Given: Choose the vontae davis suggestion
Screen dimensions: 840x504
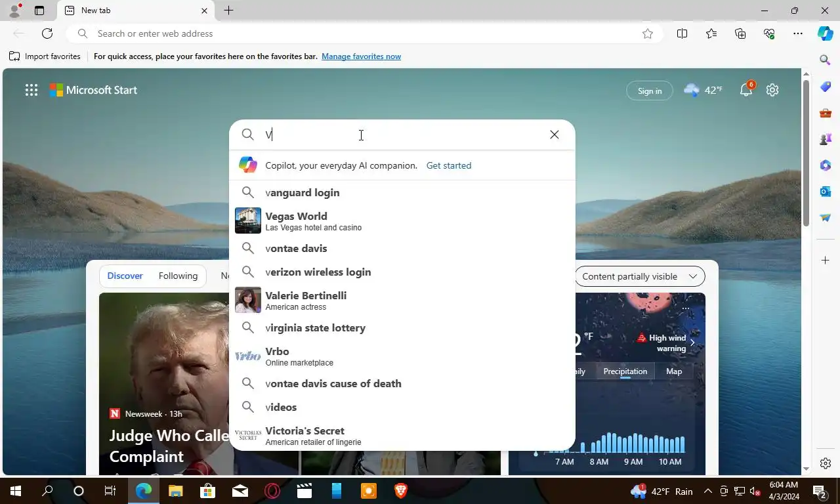Looking at the screenshot, I should click(x=402, y=248).
